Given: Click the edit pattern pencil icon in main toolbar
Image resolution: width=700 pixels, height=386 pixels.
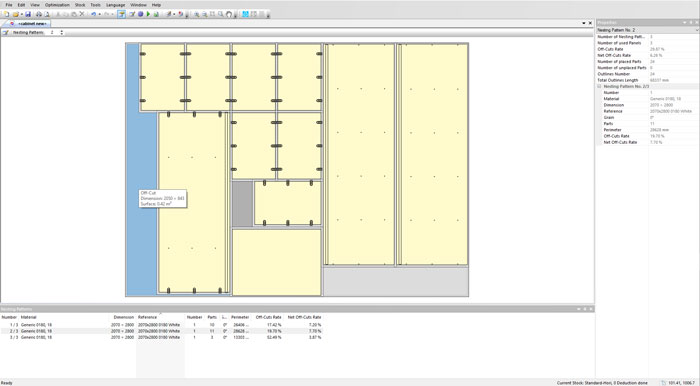Looking at the screenshot, I should [132, 14].
